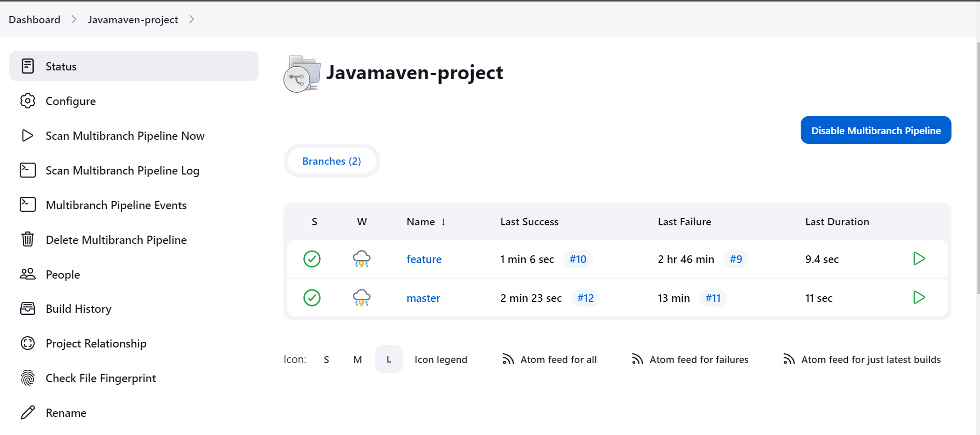The image size is (980, 435).
Task: Open the Status sidebar item
Action: 134,66
